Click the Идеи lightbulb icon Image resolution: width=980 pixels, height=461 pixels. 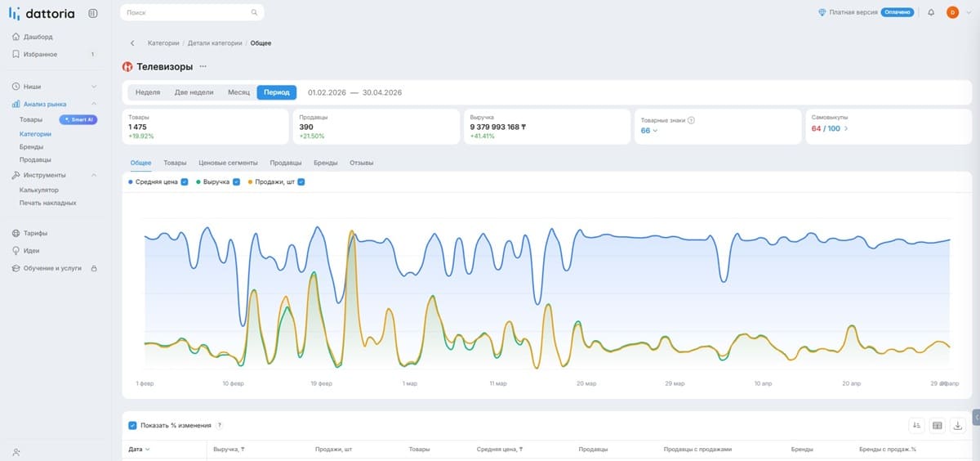click(x=16, y=251)
